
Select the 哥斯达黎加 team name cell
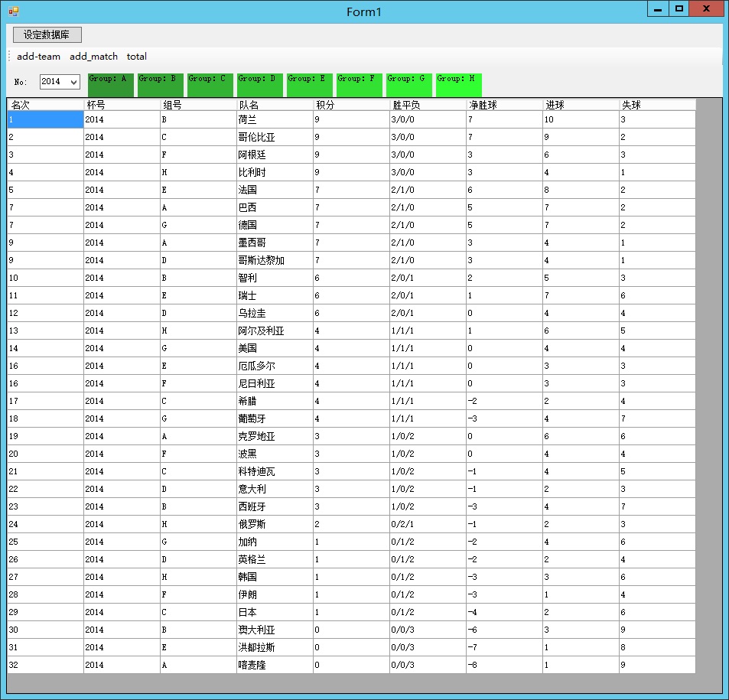(275, 260)
